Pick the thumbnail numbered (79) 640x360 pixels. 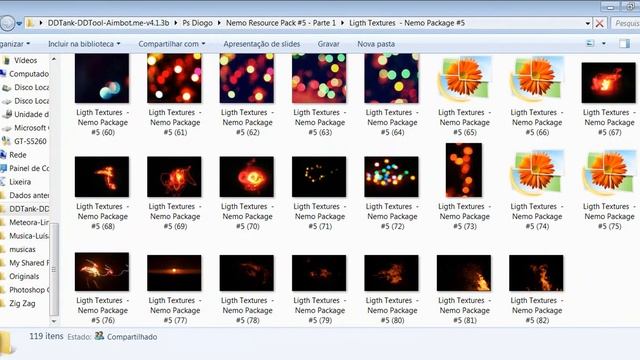click(x=319, y=273)
